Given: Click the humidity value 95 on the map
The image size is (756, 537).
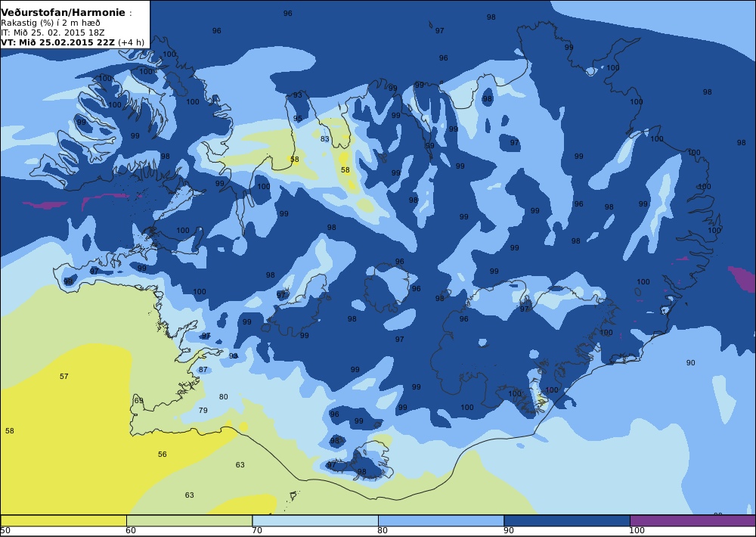Looking at the screenshot, I should pyautogui.click(x=297, y=118).
